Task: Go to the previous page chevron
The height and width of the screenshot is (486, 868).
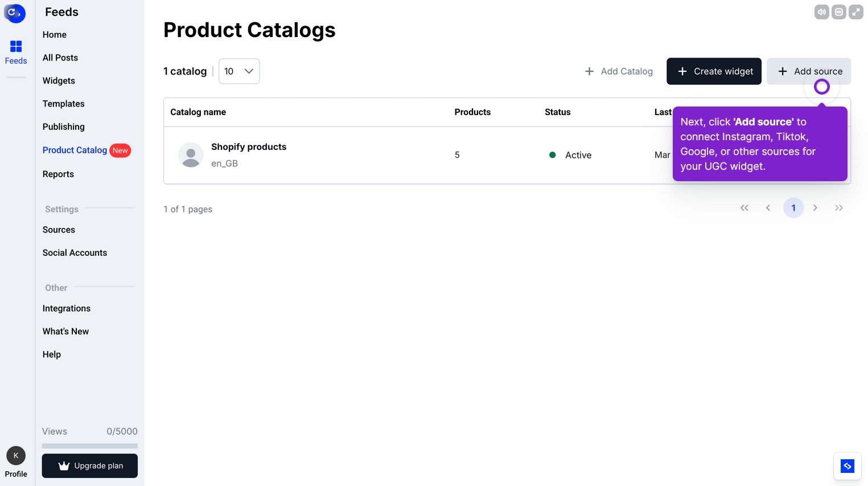Action: [x=768, y=207]
